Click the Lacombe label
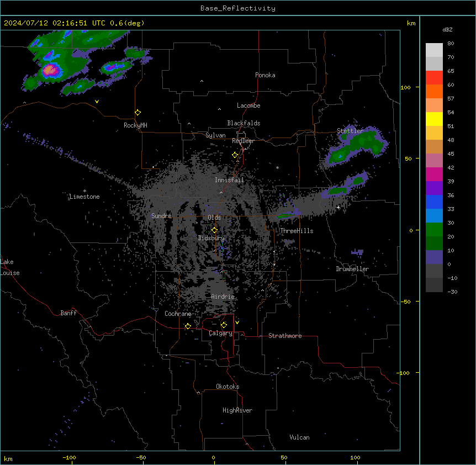The image size is (476, 465). tap(248, 105)
